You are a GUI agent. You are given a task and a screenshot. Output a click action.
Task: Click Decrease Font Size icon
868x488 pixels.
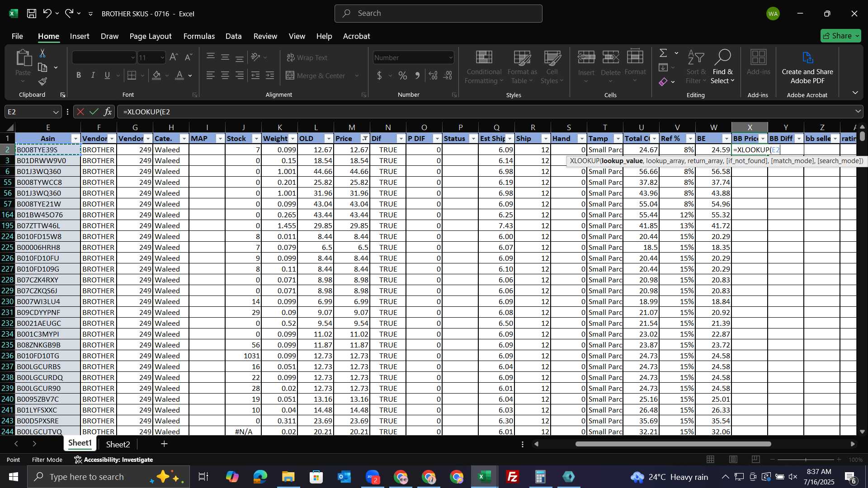189,57
